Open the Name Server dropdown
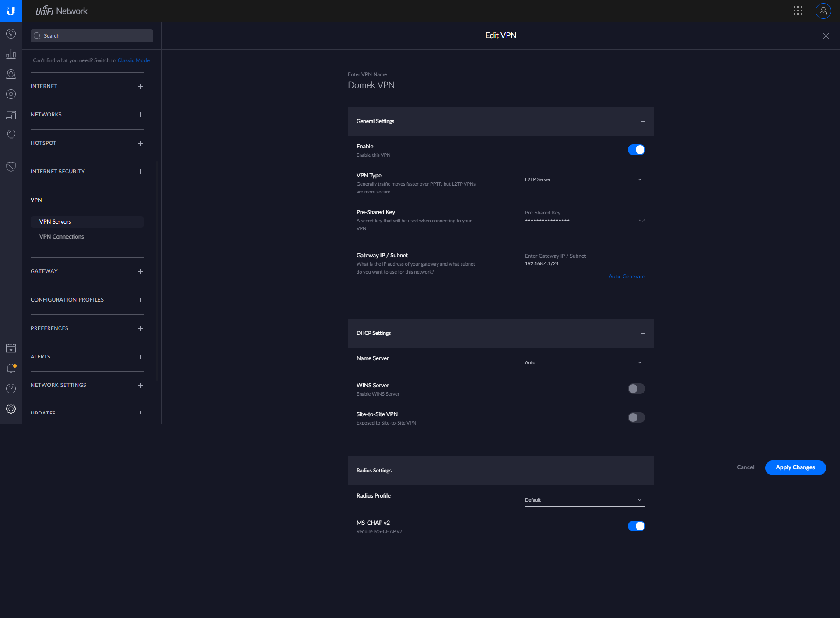Viewport: 840px width, 618px height. 584,362
